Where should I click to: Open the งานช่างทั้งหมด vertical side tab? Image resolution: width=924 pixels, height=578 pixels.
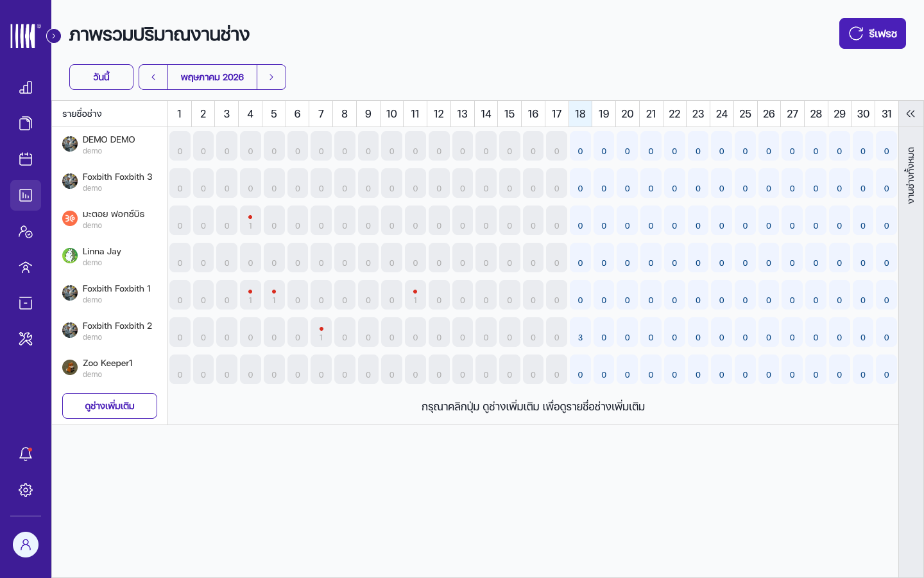click(911, 175)
